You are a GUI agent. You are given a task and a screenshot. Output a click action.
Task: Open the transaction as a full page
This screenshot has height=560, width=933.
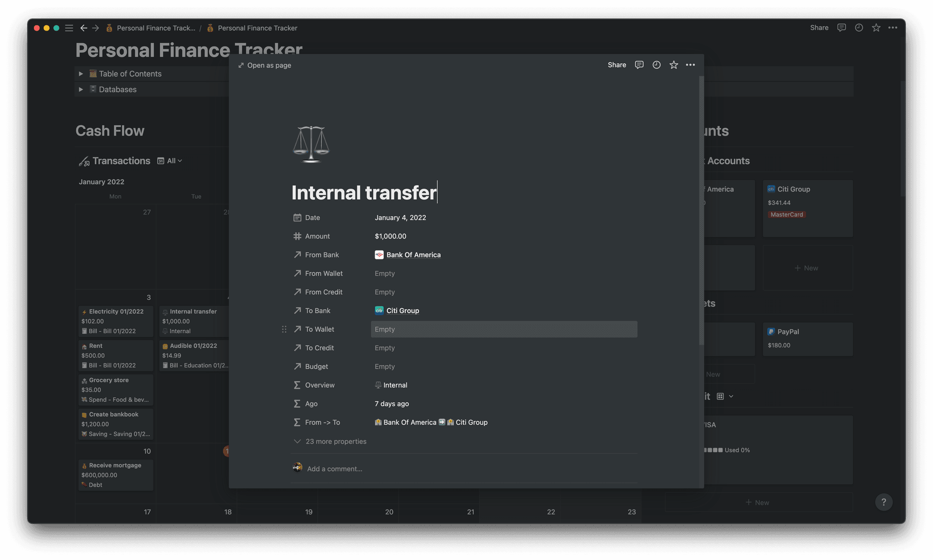click(264, 65)
